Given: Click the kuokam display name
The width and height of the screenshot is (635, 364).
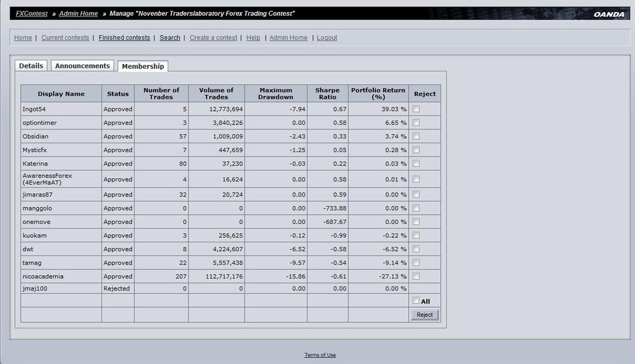Looking at the screenshot, I should (34, 235).
